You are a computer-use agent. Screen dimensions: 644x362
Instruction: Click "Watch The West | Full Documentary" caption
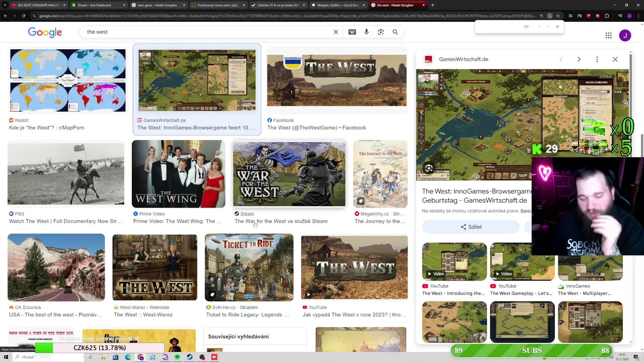(65, 221)
